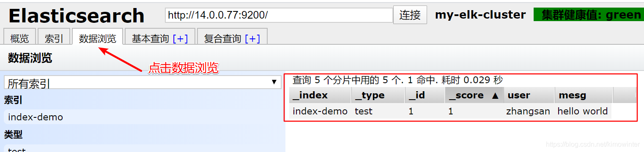The image size is (644, 152).
Task: Sort by the user column header
Action: tap(529, 95)
